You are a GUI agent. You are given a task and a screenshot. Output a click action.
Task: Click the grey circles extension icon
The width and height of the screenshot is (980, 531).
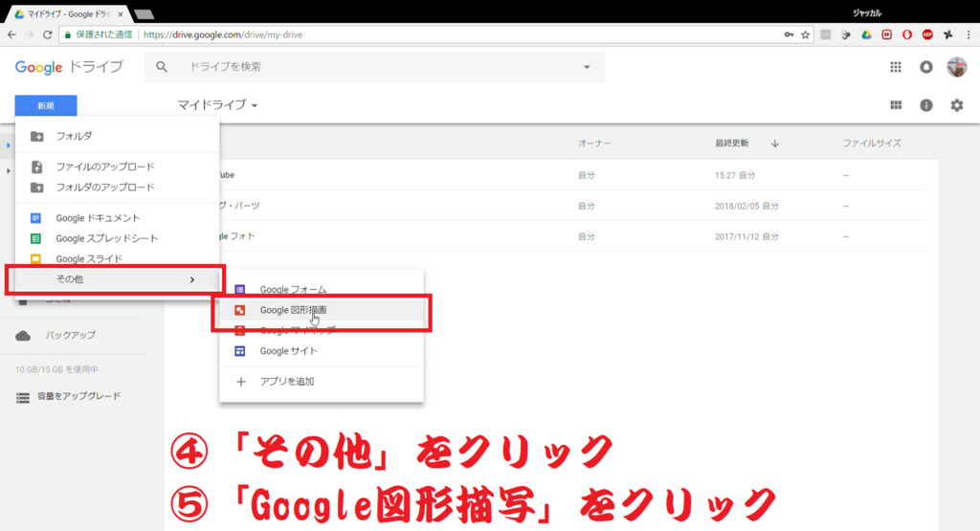point(846,35)
